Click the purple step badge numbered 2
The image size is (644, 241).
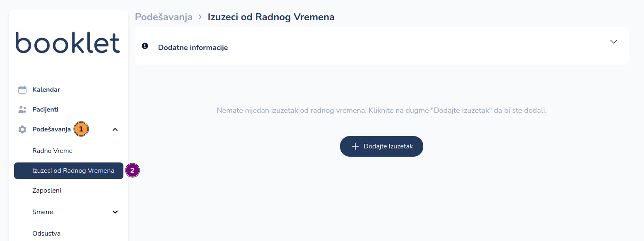click(x=133, y=170)
